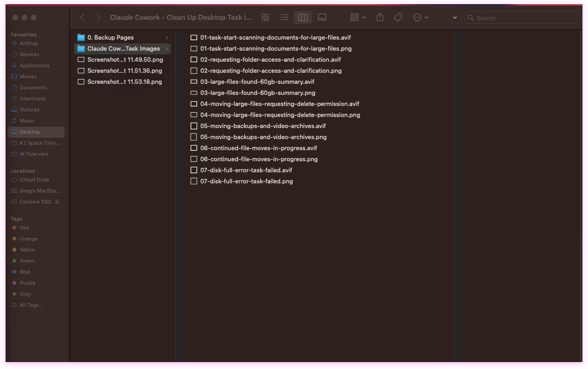
Task: Open the More actions ellipsis menu
Action: click(x=420, y=18)
